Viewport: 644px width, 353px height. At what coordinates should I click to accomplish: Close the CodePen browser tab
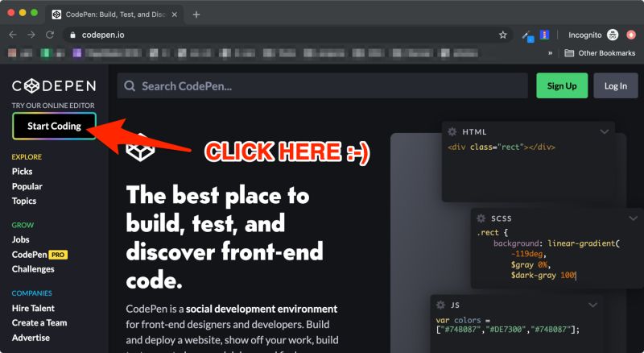(x=175, y=15)
